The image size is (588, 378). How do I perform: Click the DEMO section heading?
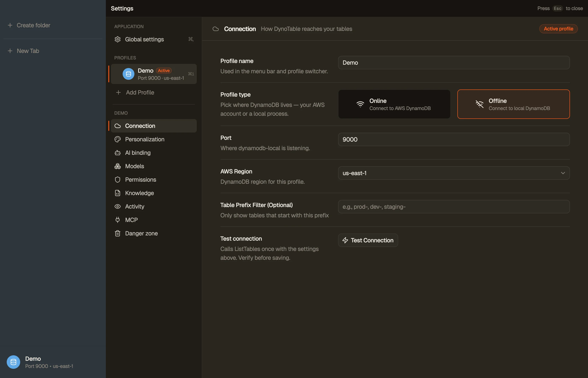coord(121,113)
